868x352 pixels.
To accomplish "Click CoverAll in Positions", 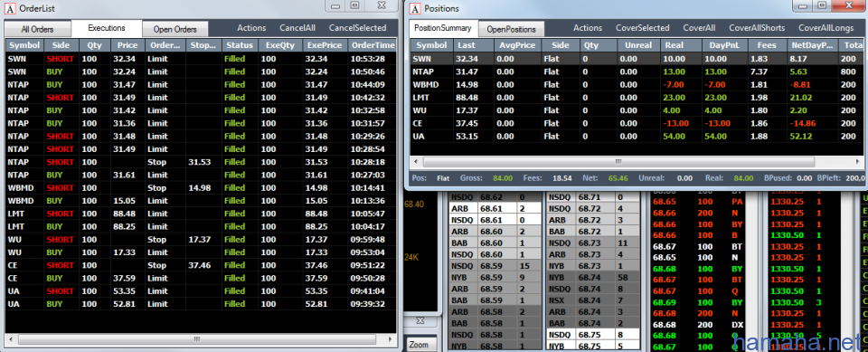I will [x=699, y=28].
